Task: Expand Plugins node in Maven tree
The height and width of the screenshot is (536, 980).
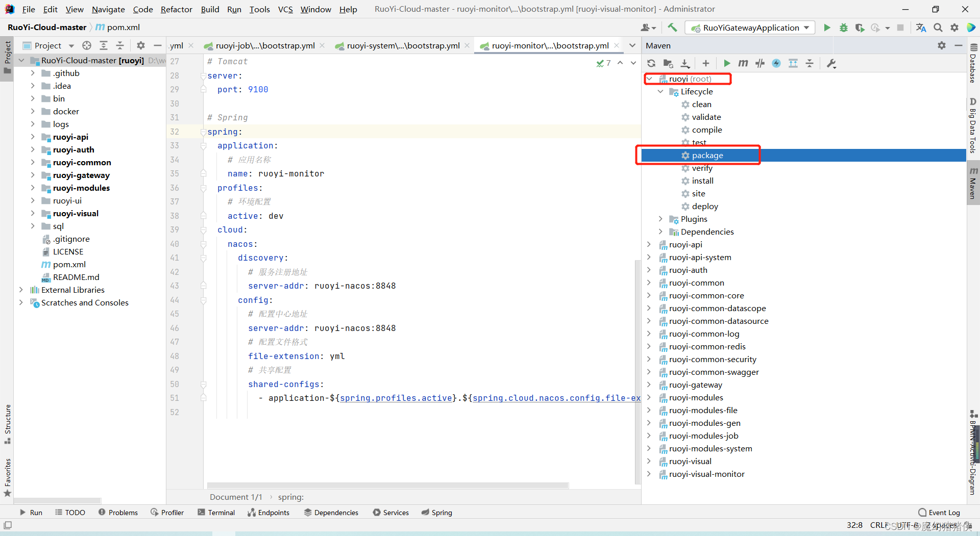Action: (660, 219)
